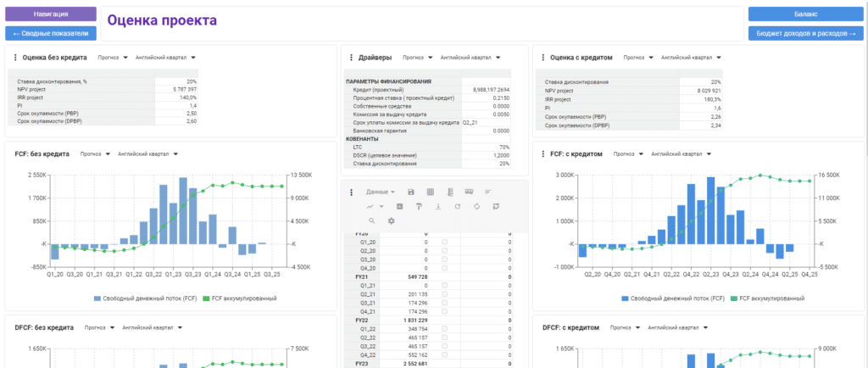868x368 pixels.
Task: Open the gear settings icon
Action: tap(391, 220)
